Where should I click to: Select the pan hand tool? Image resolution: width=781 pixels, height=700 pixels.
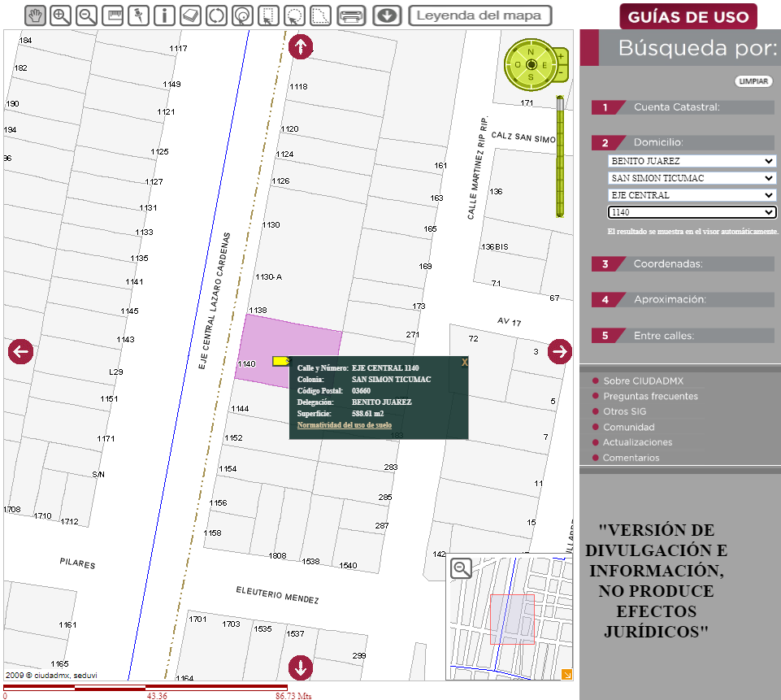[36, 16]
